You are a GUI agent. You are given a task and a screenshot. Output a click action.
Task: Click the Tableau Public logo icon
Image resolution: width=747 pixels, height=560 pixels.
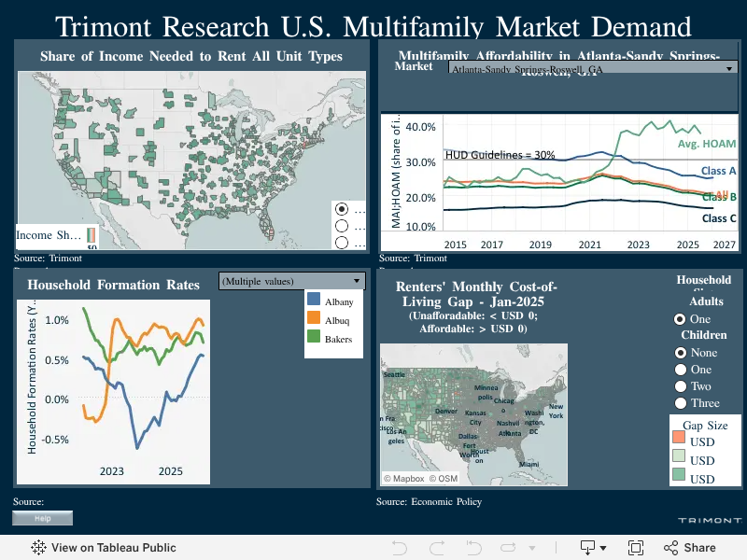click(x=38, y=548)
